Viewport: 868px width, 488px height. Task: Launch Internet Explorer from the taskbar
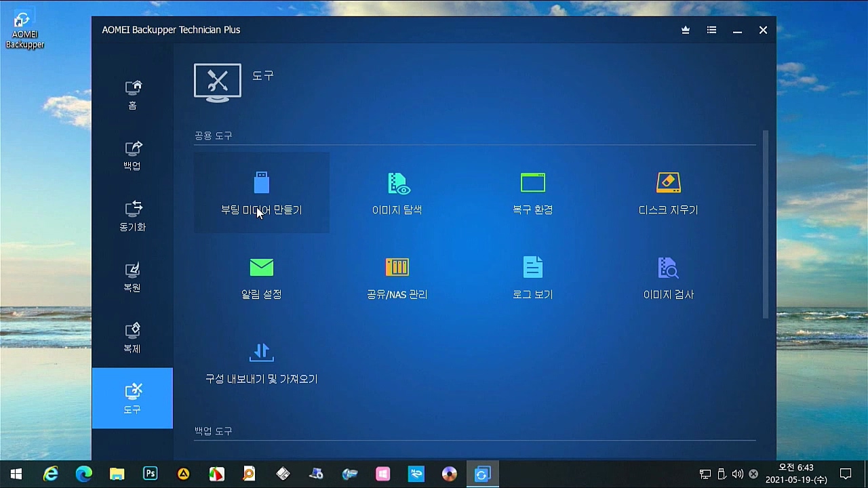point(50,474)
